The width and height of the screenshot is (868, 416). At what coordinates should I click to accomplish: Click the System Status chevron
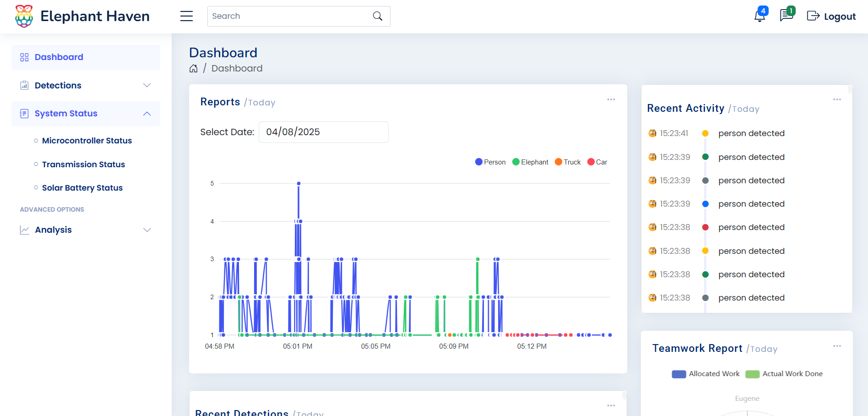(x=147, y=114)
